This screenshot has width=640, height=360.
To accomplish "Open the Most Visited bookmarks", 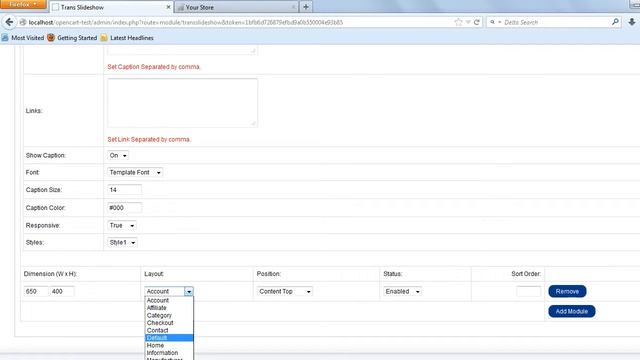I will click(23, 38).
